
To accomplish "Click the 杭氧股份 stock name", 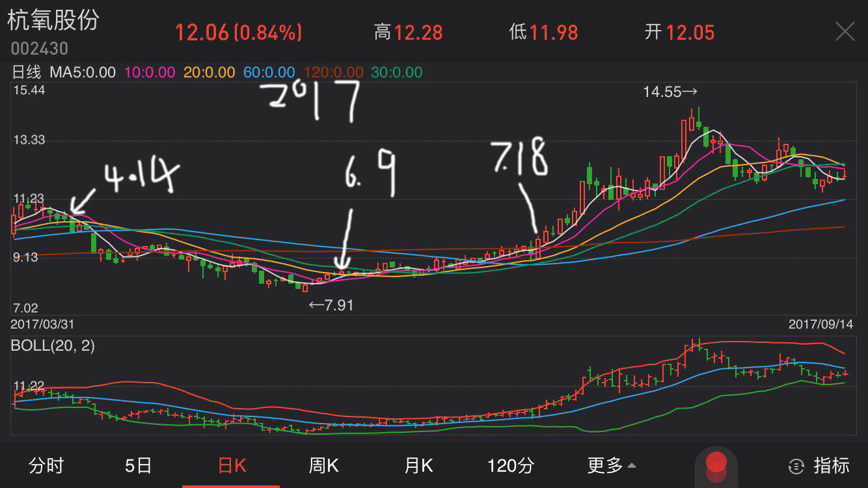I will point(53,20).
